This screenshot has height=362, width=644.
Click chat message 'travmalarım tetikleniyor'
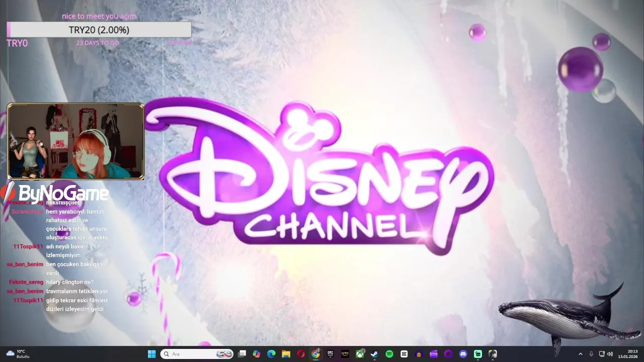(77, 291)
